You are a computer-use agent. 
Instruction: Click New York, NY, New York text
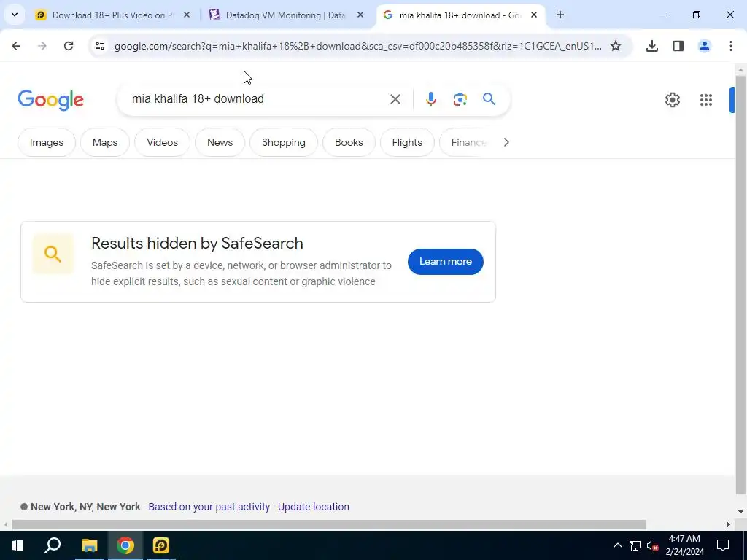pos(85,507)
